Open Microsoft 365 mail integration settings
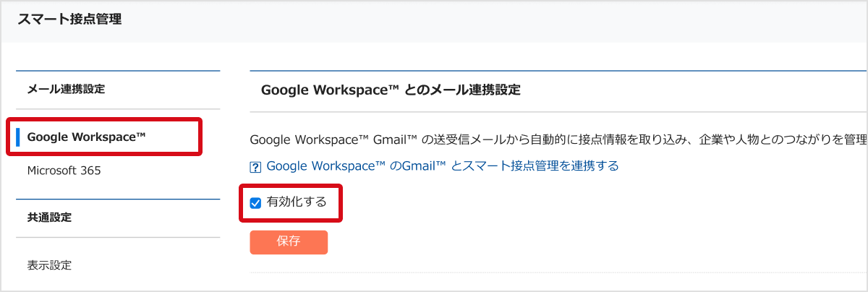Image resolution: width=868 pixels, height=292 pixels. tap(64, 171)
